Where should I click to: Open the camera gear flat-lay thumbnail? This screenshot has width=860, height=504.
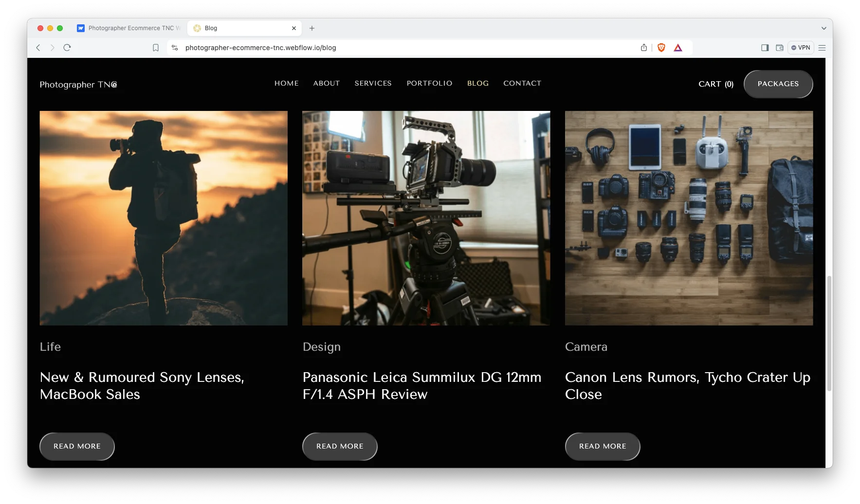[x=689, y=218]
